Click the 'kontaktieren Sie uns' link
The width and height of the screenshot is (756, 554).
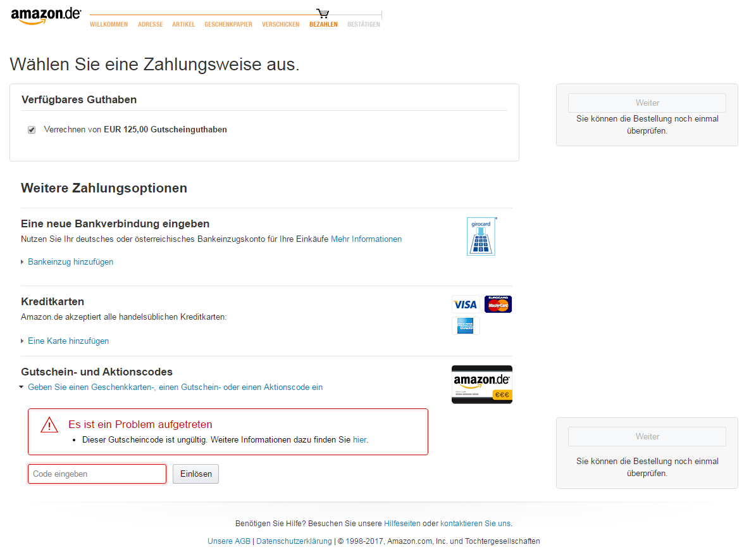tap(475, 524)
